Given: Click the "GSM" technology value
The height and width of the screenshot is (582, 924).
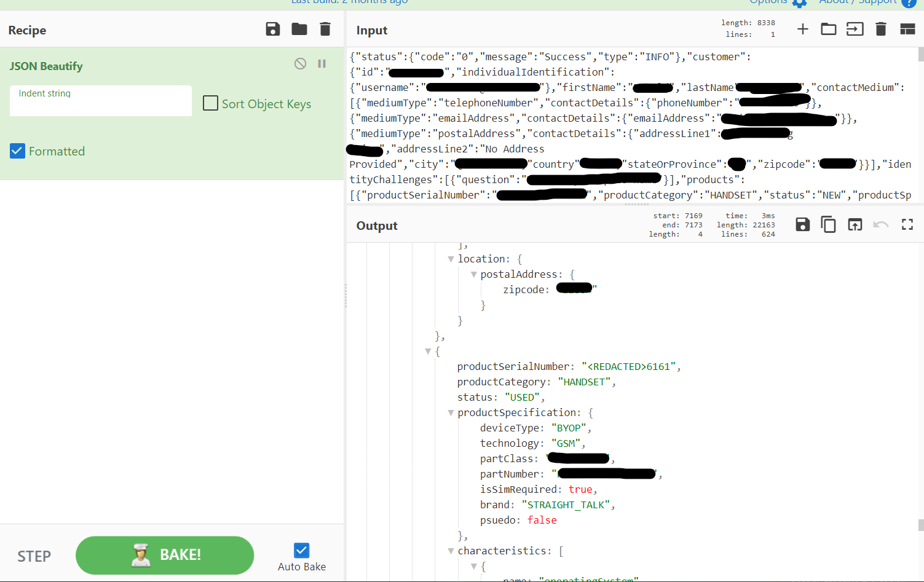Looking at the screenshot, I should click(x=566, y=444).
